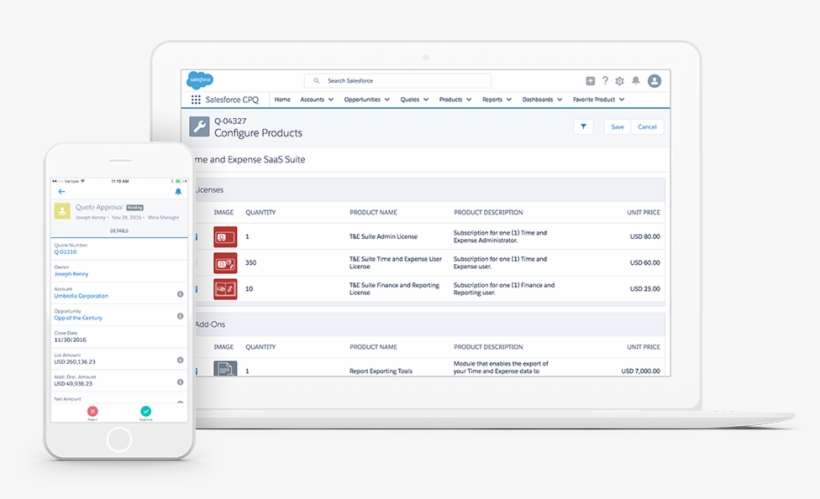Click the Cancel button
The width and height of the screenshot is (820, 499).
[647, 127]
